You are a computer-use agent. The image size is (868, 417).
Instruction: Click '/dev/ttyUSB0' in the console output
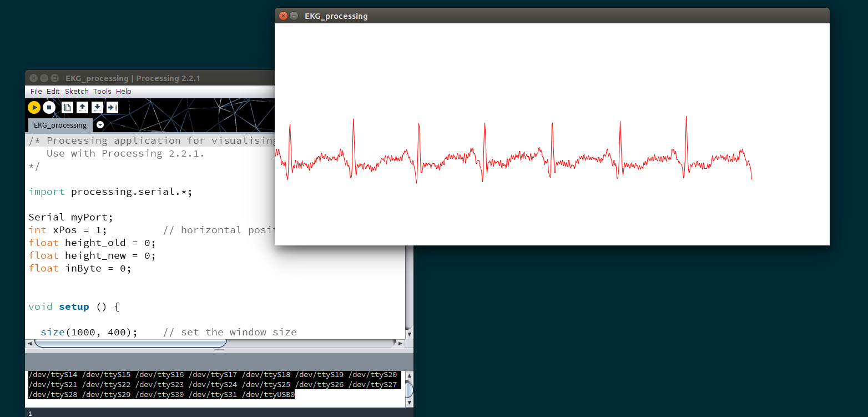point(269,395)
